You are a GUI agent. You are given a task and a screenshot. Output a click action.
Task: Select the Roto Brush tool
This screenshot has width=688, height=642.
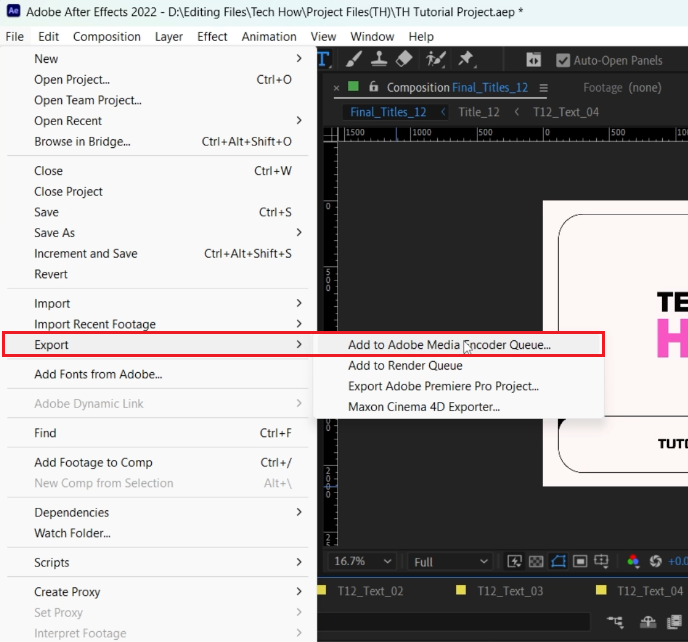tap(435, 60)
